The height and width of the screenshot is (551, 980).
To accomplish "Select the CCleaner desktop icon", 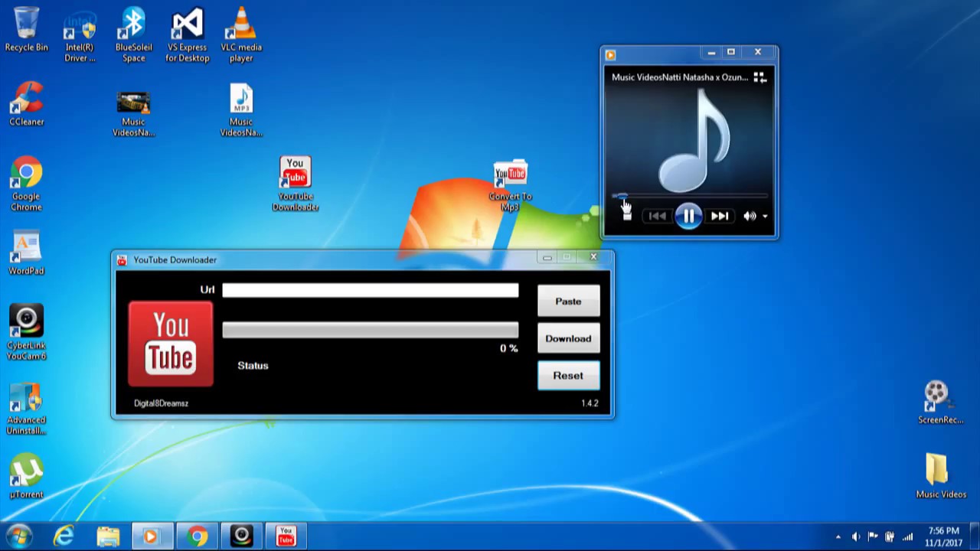I will tap(26, 104).
